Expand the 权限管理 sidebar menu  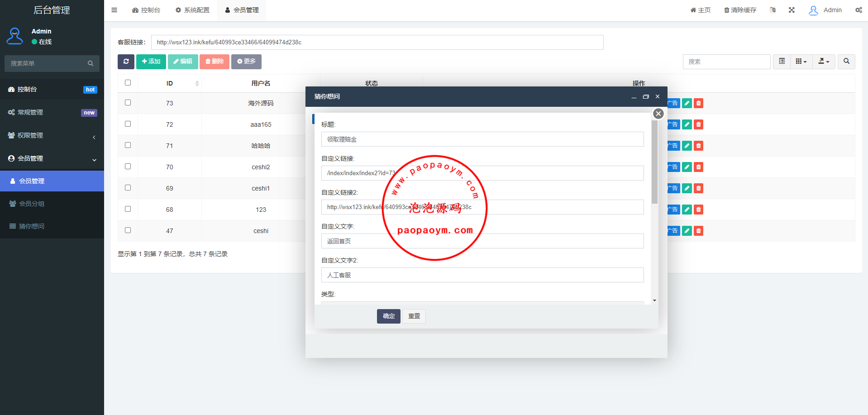(52, 135)
